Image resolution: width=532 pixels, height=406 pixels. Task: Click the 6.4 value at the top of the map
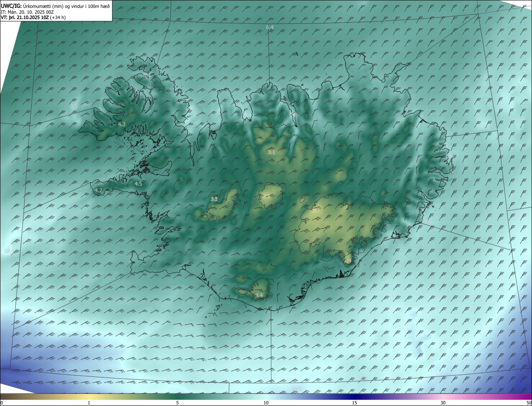coord(270,27)
